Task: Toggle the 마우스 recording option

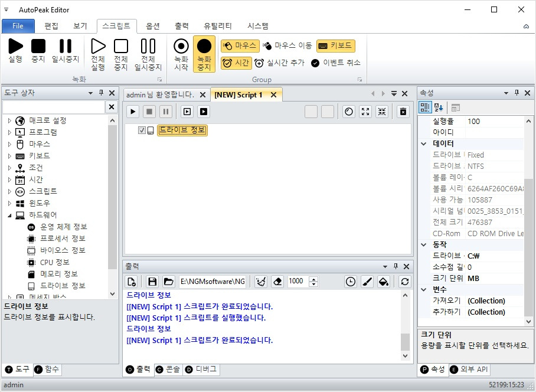Action: pos(240,45)
